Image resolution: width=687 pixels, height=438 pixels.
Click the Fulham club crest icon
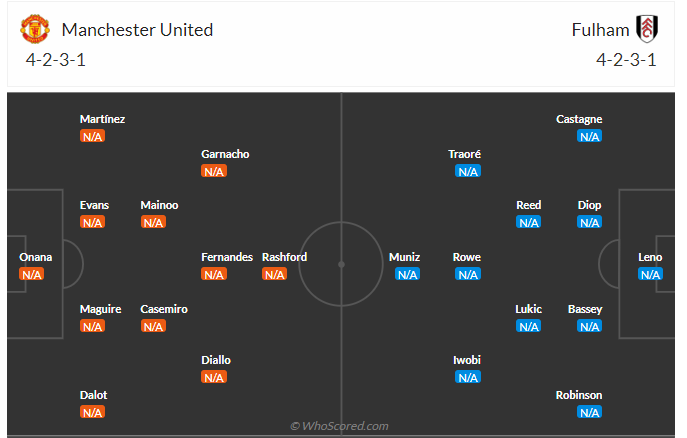647,29
